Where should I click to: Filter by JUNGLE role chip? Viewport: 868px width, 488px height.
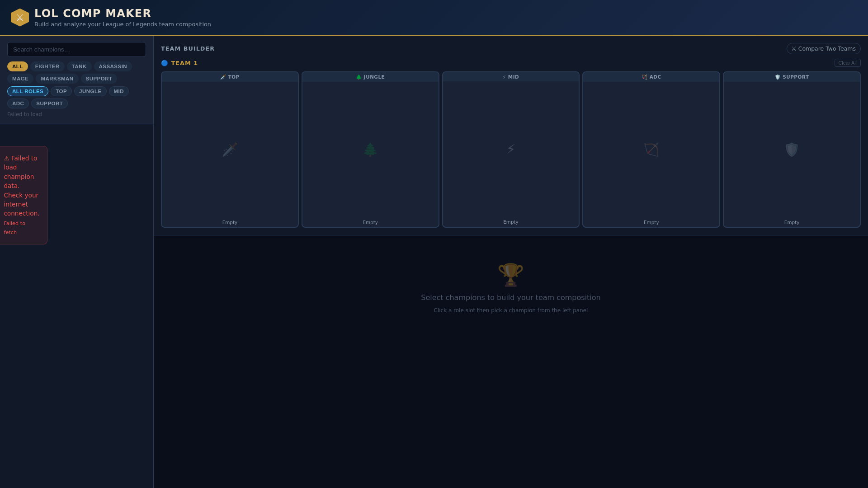point(90,91)
